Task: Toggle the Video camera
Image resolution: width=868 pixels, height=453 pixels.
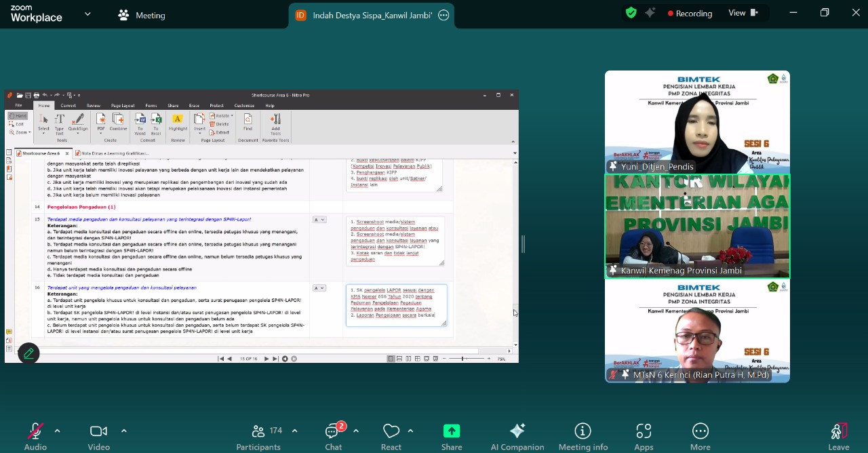Action: (99, 436)
